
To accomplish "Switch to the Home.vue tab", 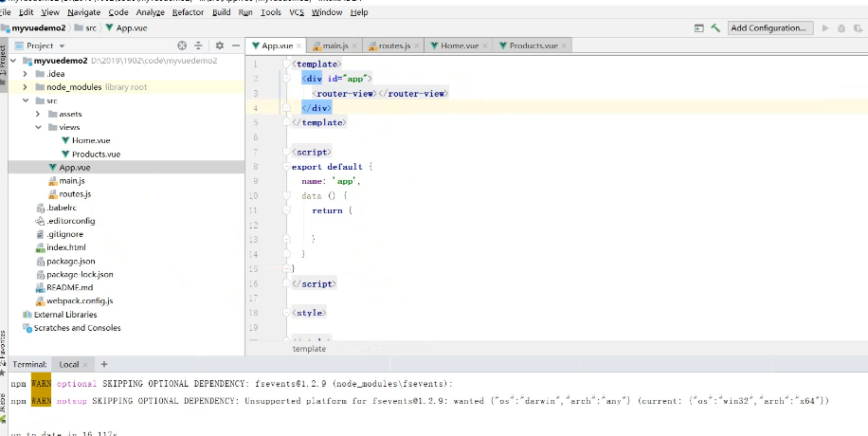I will pos(460,46).
